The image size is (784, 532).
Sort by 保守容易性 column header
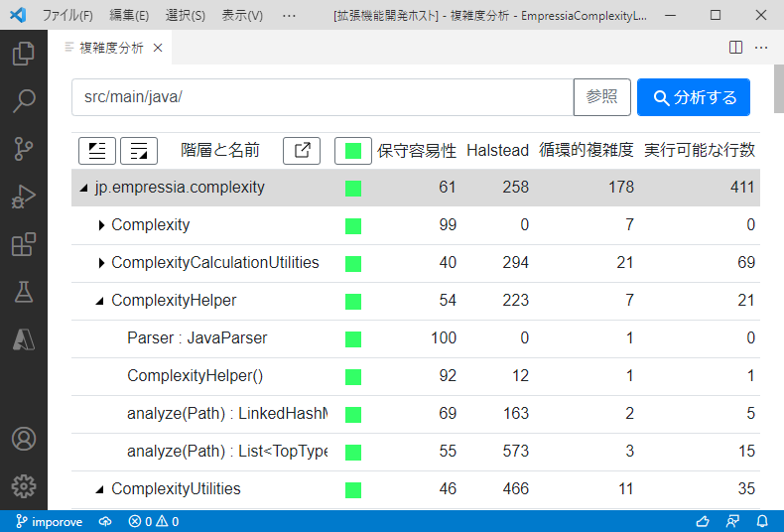pos(417,151)
